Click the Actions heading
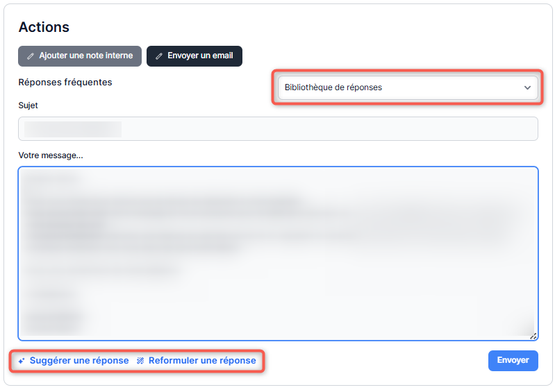The width and height of the screenshot is (555, 392). pos(44,27)
